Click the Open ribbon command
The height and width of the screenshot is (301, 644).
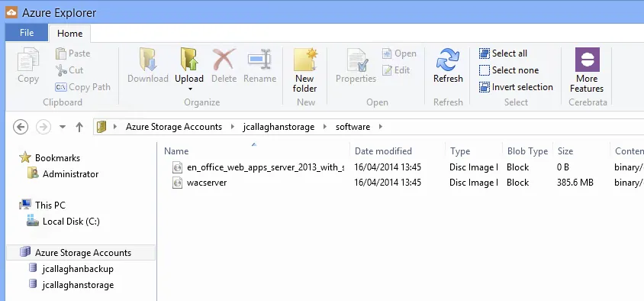tap(399, 53)
